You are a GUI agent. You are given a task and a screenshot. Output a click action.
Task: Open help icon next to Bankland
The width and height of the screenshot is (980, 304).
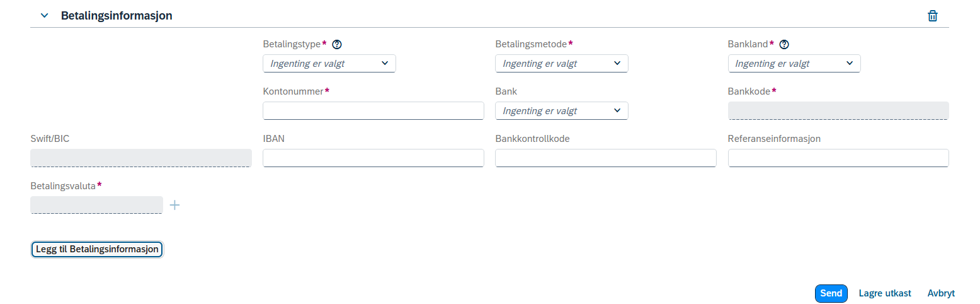point(784,44)
